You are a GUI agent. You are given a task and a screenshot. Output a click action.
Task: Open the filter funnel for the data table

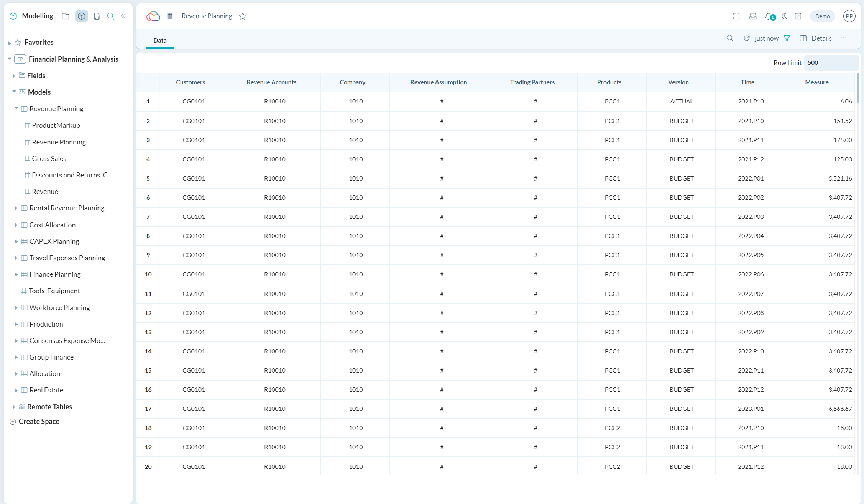point(787,38)
